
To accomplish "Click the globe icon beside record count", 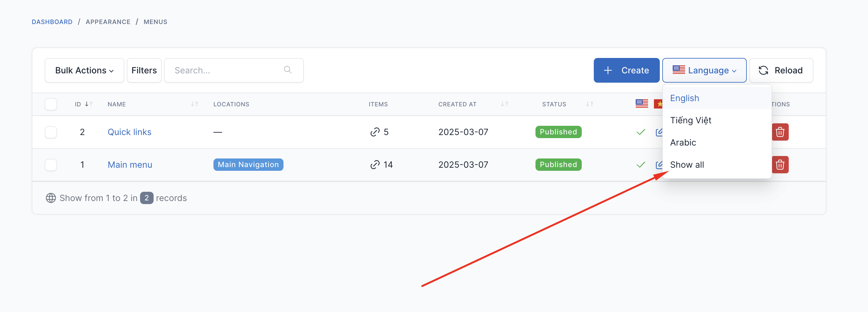I will (x=51, y=198).
